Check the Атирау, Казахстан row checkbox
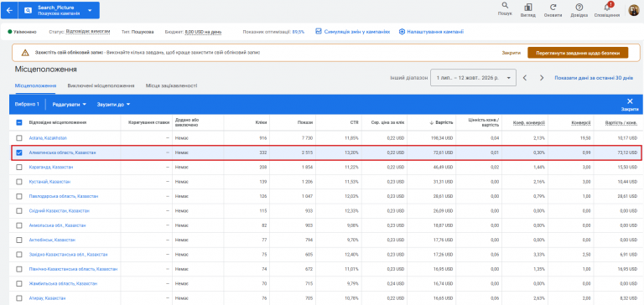Screen dimensions: 644x305 click(x=19, y=298)
